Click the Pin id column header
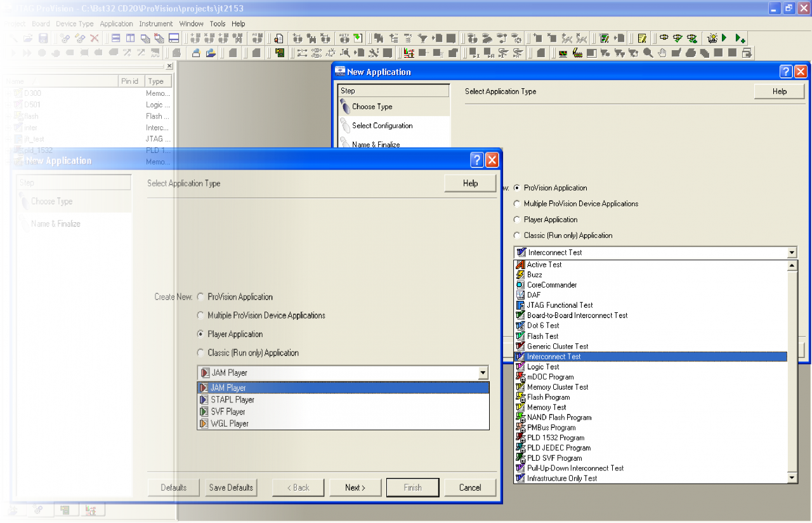Viewport: 812px width, 523px height. coord(131,81)
